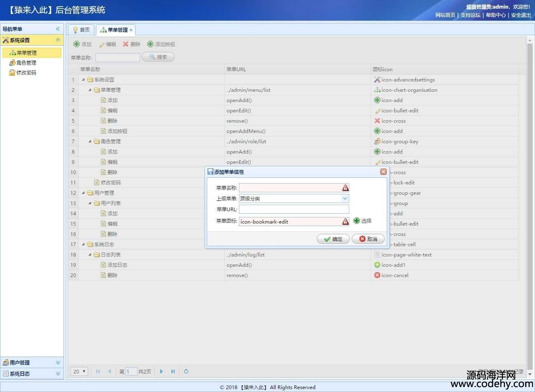Viewport: 535px width, 392px height.
Task: Click the 选择 icon picker button
Action: (x=362, y=221)
